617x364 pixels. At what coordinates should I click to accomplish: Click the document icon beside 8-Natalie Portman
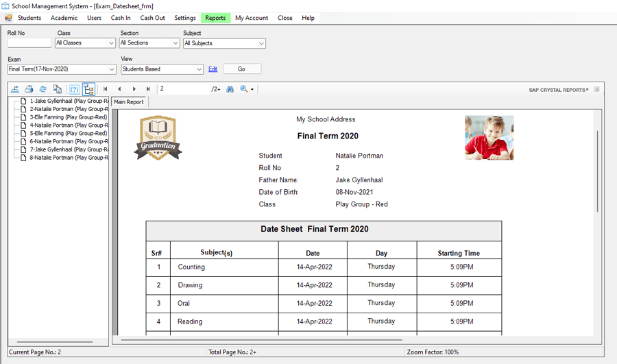coord(23,158)
